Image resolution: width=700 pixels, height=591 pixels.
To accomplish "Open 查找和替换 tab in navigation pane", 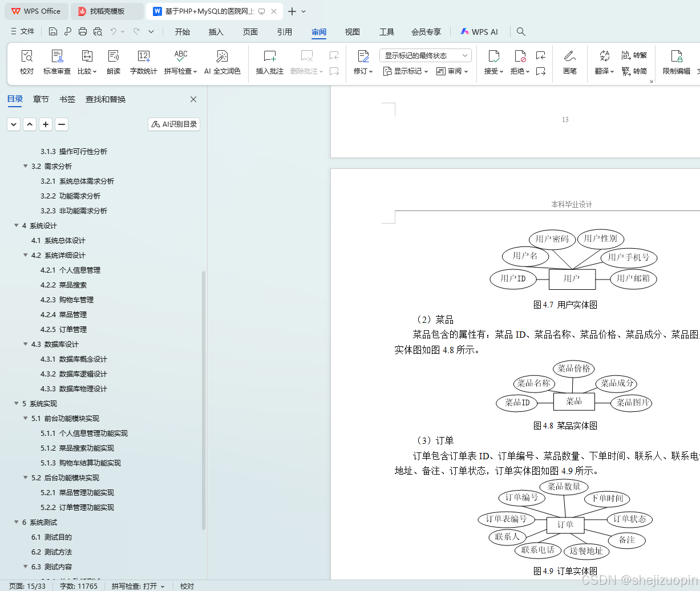I will (x=106, y=99).
